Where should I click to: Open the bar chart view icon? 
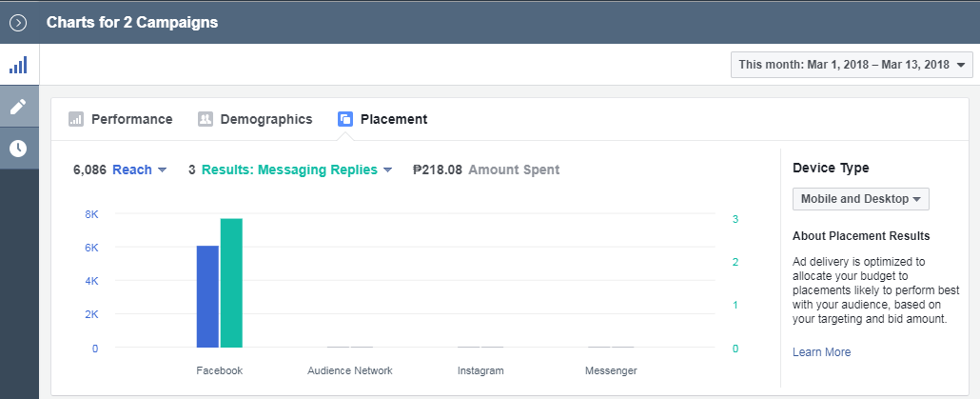pos(19,65)
